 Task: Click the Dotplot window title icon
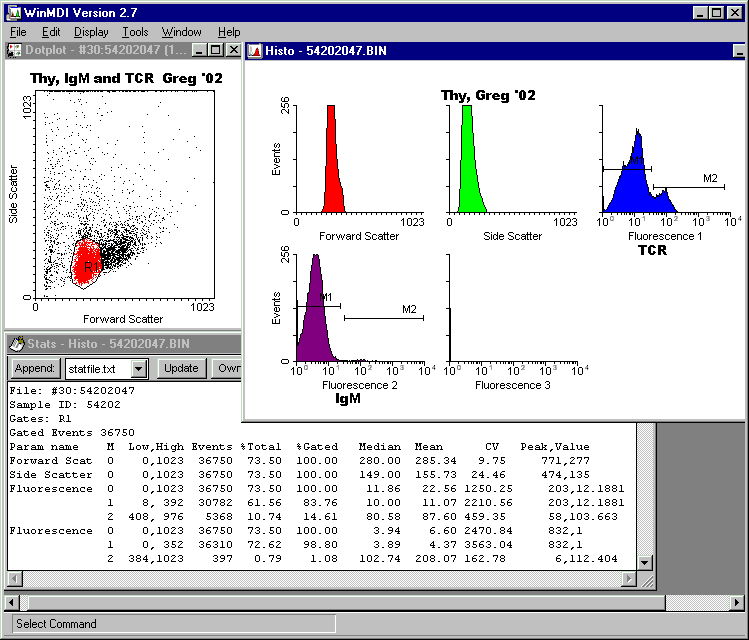[x=14, y=50]
